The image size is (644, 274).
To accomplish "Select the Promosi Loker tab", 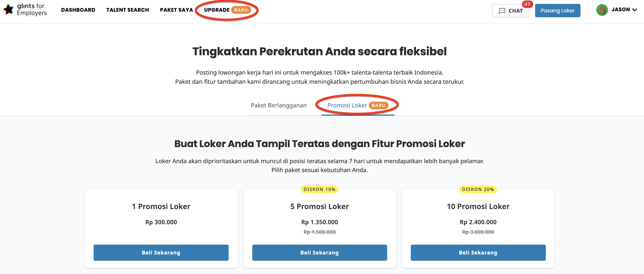I will coord(347,105).
